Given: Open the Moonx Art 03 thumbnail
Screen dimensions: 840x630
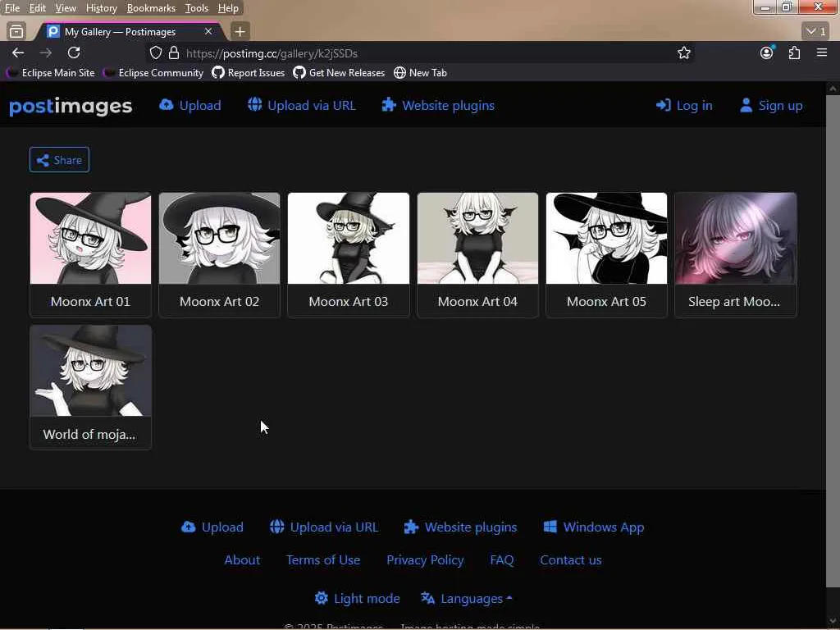Looking at the screenshot, I should tap(349, 239).
